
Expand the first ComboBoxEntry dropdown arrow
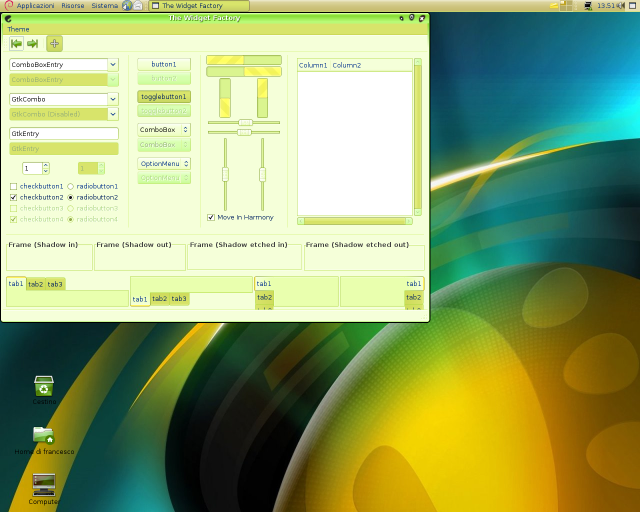coord(113,65)
